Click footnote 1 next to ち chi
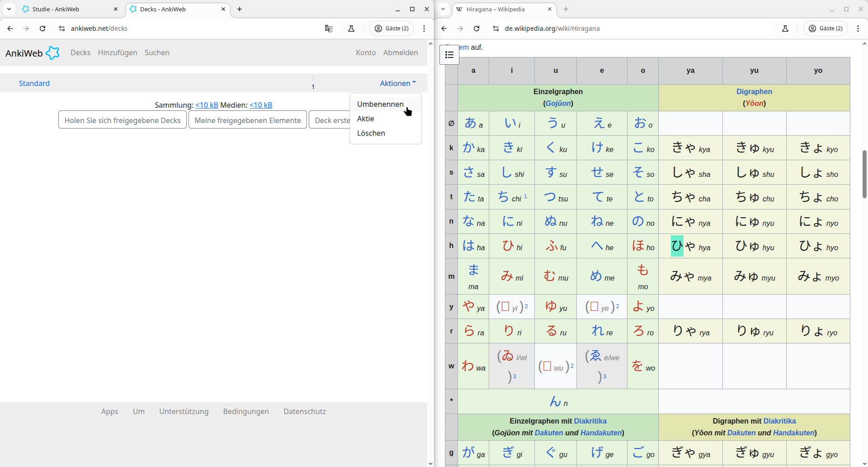The width and height of the screenshot is (868, 467). point(525,196)
